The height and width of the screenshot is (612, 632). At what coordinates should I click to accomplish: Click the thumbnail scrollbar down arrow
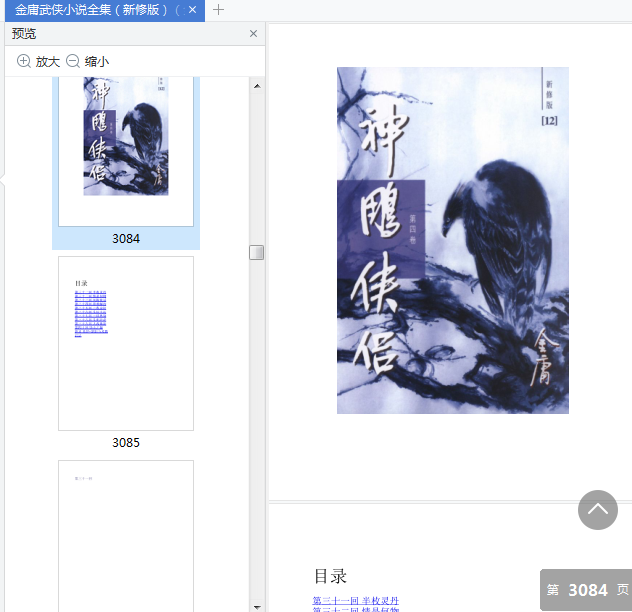point(257,606)
